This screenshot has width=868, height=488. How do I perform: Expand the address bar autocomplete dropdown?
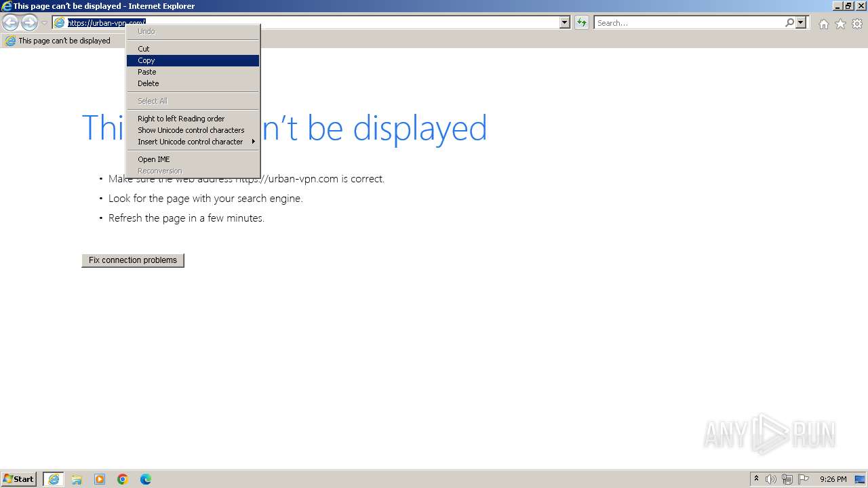click(x=564, y=22)
